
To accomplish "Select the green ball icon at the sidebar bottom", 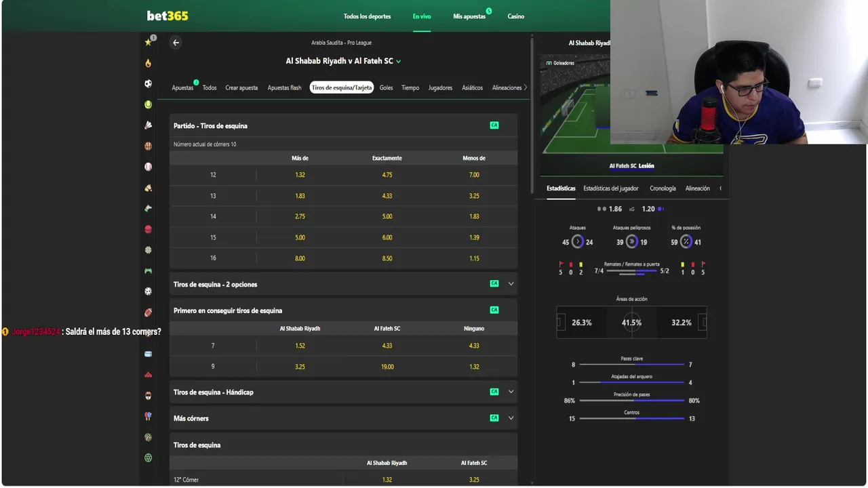I will click(x=148, y=457).
